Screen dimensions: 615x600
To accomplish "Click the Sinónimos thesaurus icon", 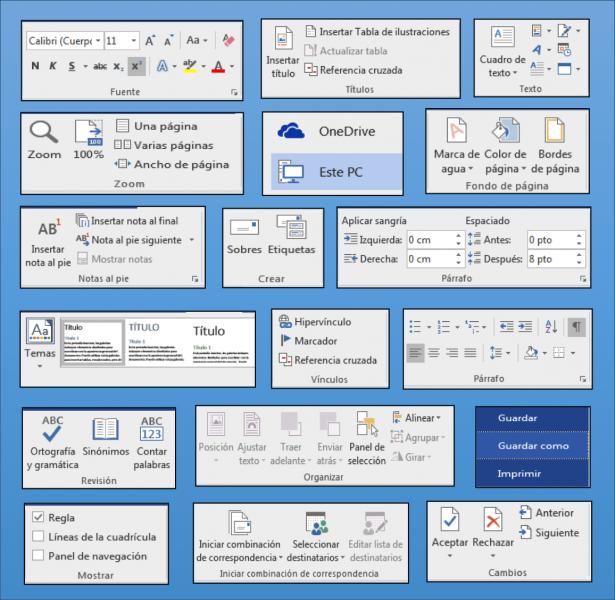I will (x=105, y=431).
